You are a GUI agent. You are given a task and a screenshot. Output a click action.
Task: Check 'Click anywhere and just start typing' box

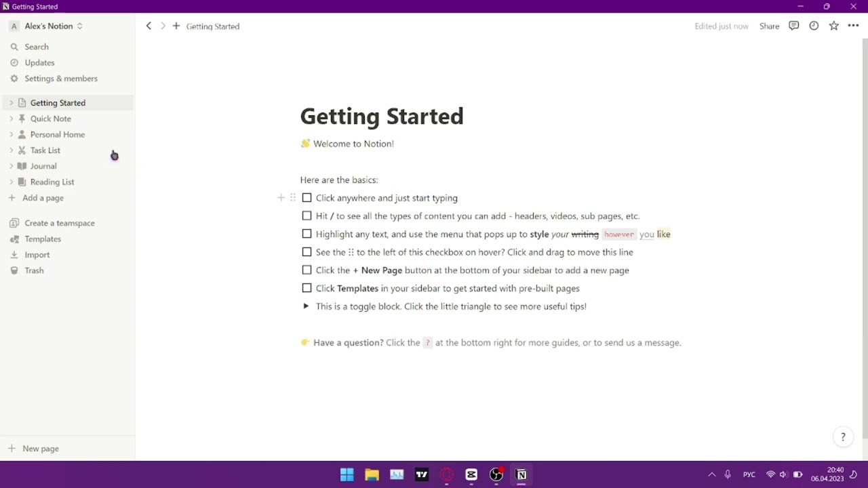pos(307,198)
